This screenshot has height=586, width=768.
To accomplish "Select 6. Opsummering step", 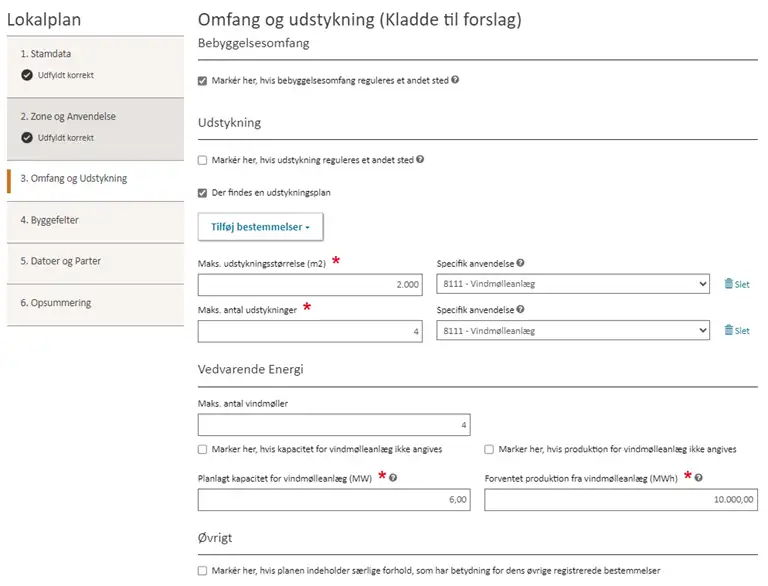I will (x=96, y=303).
